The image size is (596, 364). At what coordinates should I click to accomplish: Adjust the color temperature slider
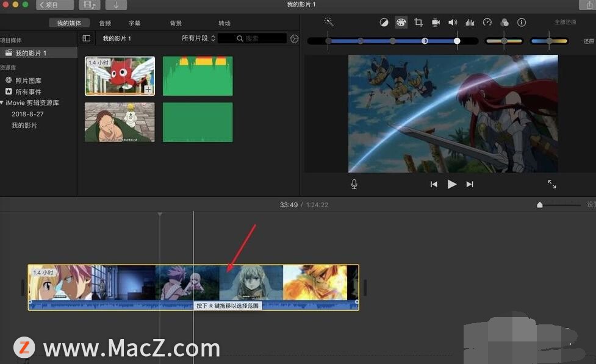pyautogui.click(x=549, y=41)
